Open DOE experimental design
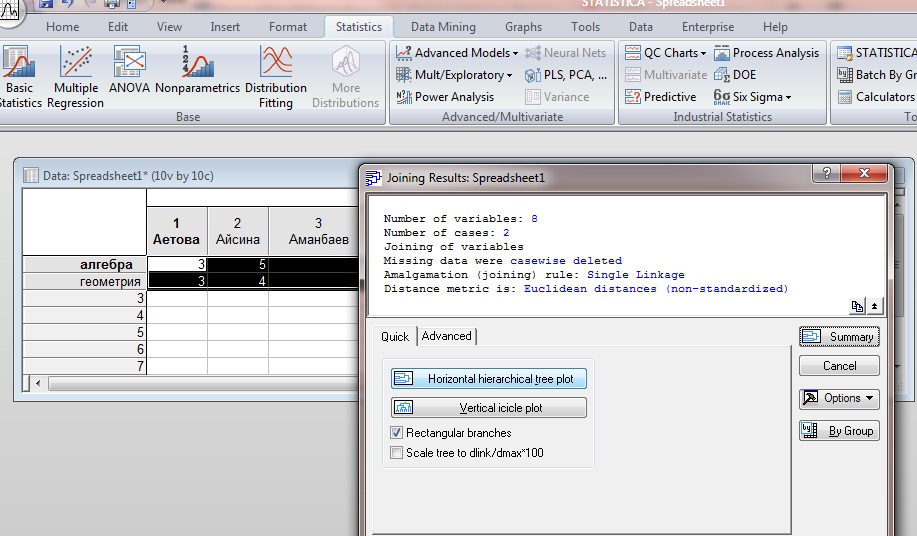This screenshot has width=917, height=536. pos(735,75)
